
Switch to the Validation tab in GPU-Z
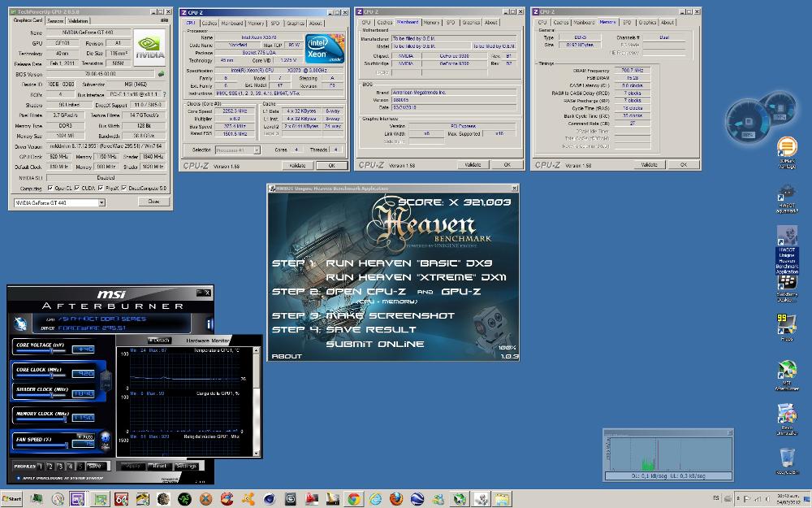[x=78, y=21]
